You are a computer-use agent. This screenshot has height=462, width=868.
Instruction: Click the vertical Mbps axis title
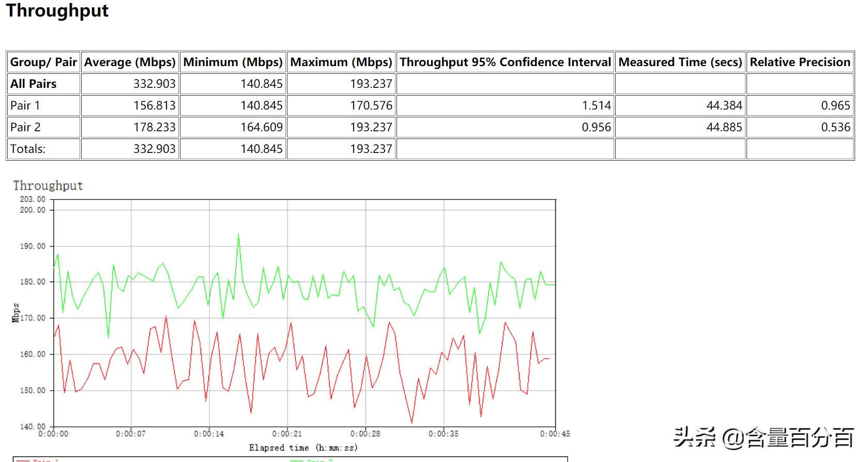tap(16, 313)
